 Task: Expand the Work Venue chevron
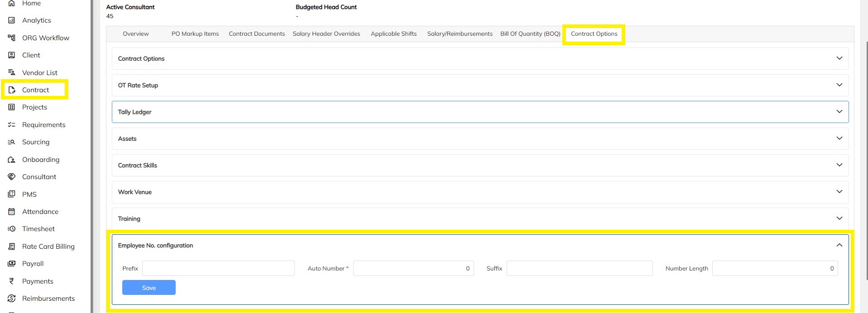tap(839, 192)
